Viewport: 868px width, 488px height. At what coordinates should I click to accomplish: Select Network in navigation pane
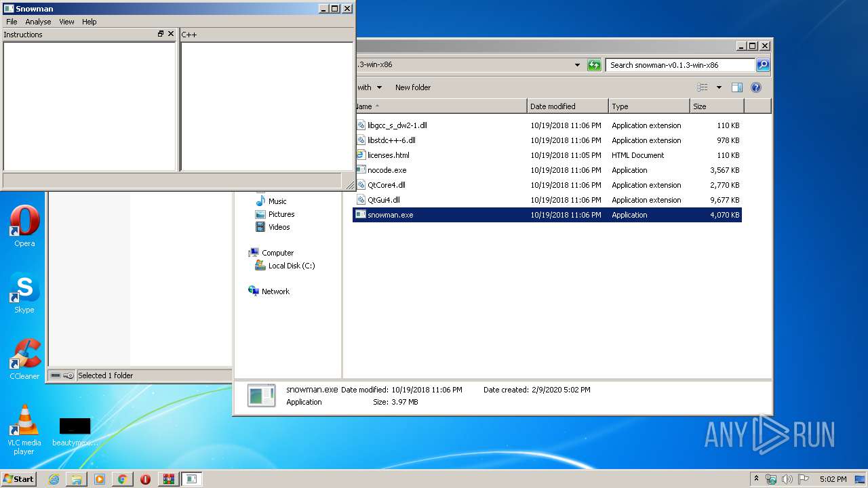(x=275, y=291)
